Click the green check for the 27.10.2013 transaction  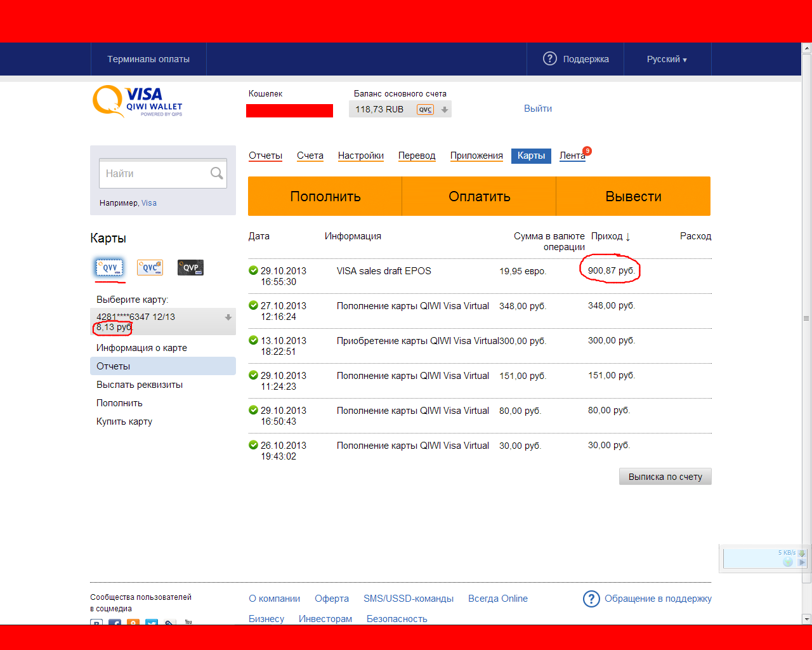[x=253, y=305]
